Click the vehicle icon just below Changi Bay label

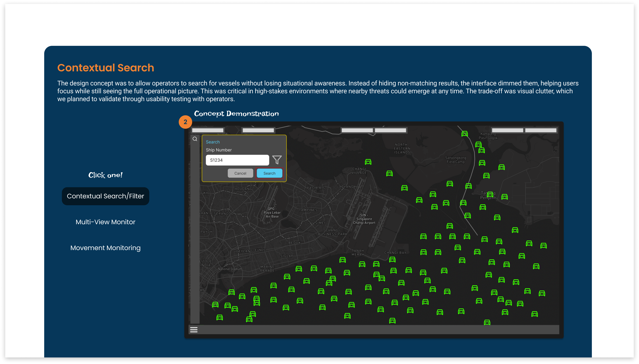pos(392,260)
